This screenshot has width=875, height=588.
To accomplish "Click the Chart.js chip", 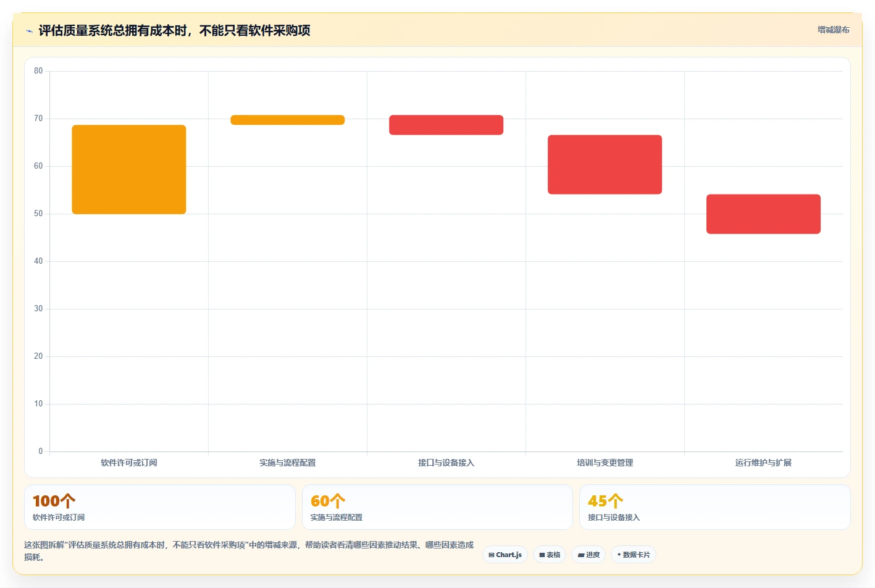I will click(x=505, y=555).
